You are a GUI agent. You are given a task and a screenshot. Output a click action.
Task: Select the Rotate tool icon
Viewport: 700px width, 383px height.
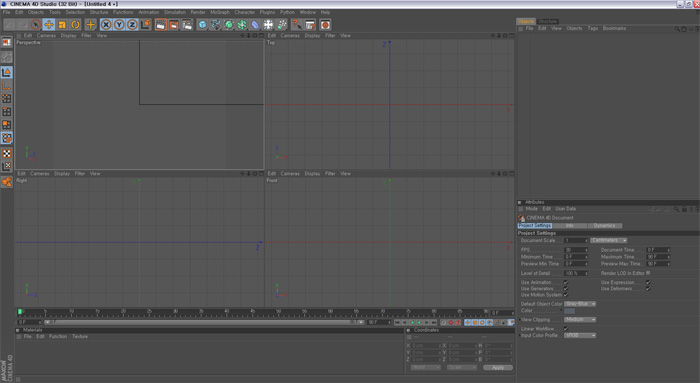75,25
